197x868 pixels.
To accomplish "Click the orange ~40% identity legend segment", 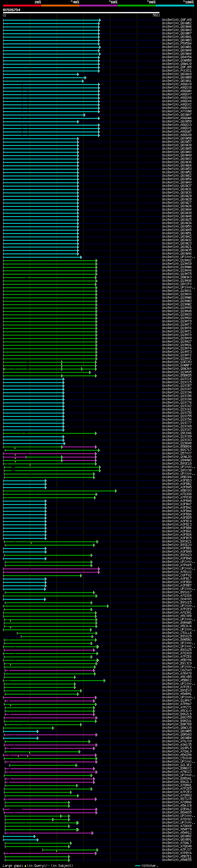I will coord(60,6).
